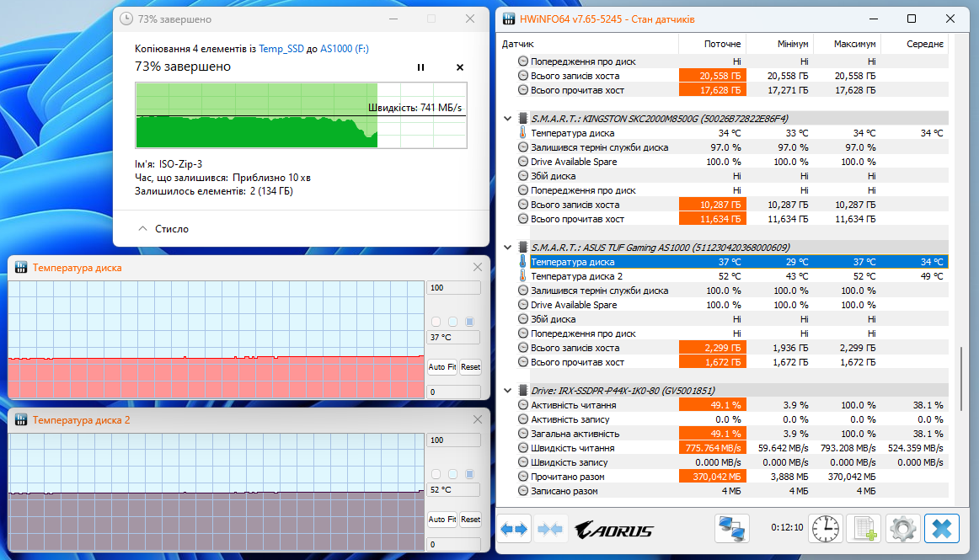Click the collapse columns arrows icon in HWiNFO
Image resolution: width=979 pixels, height=560 pixels.
pos(550,530)
